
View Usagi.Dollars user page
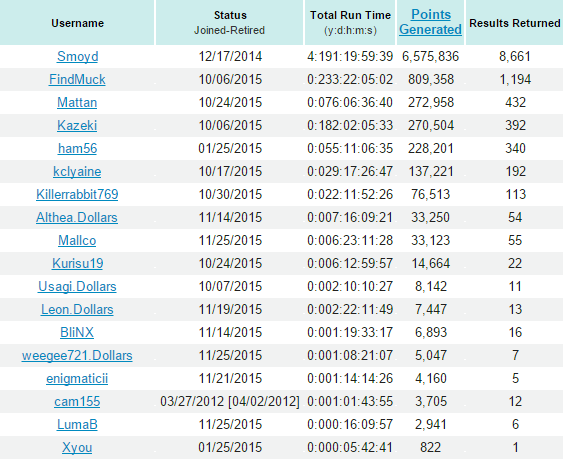pyautogui.click(x=77, y=286)
